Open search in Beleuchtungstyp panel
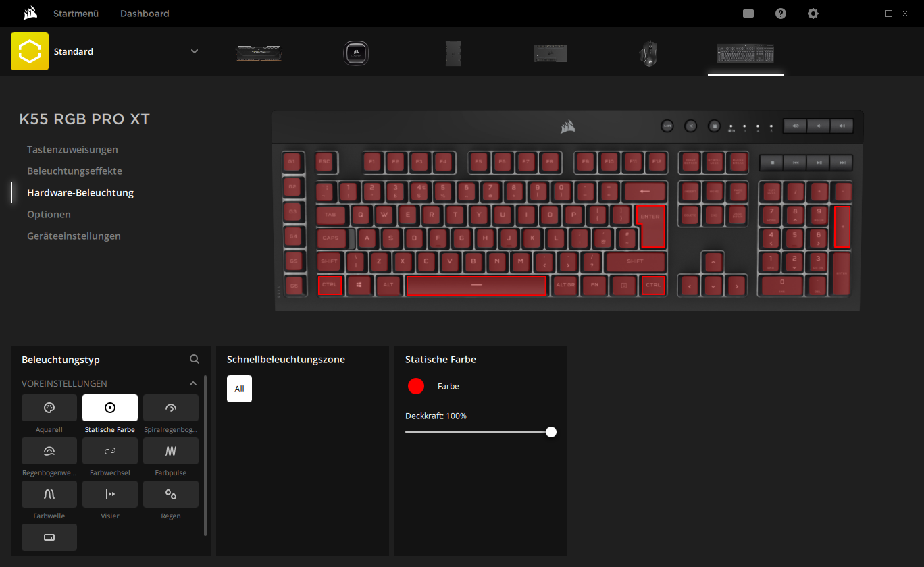This screenshot has width=924, height=567. pos(195,360)
